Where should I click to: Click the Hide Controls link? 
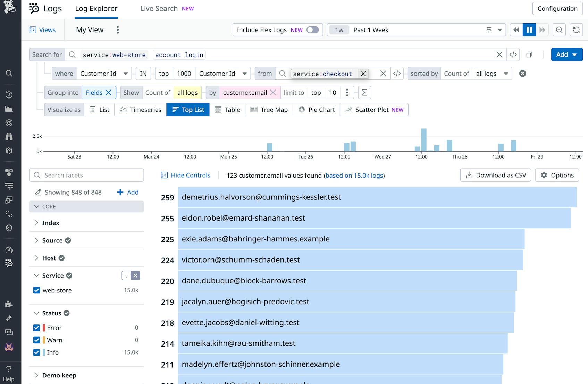click(190, 175)
